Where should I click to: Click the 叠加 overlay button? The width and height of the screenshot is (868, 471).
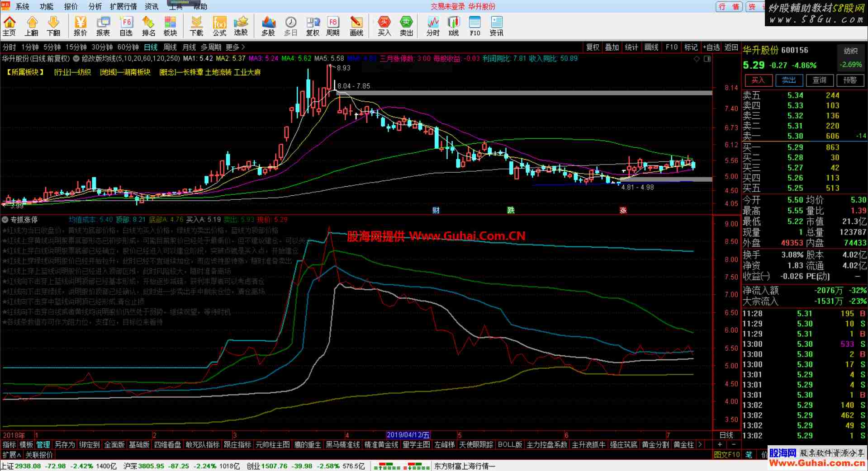coord(612,47)
